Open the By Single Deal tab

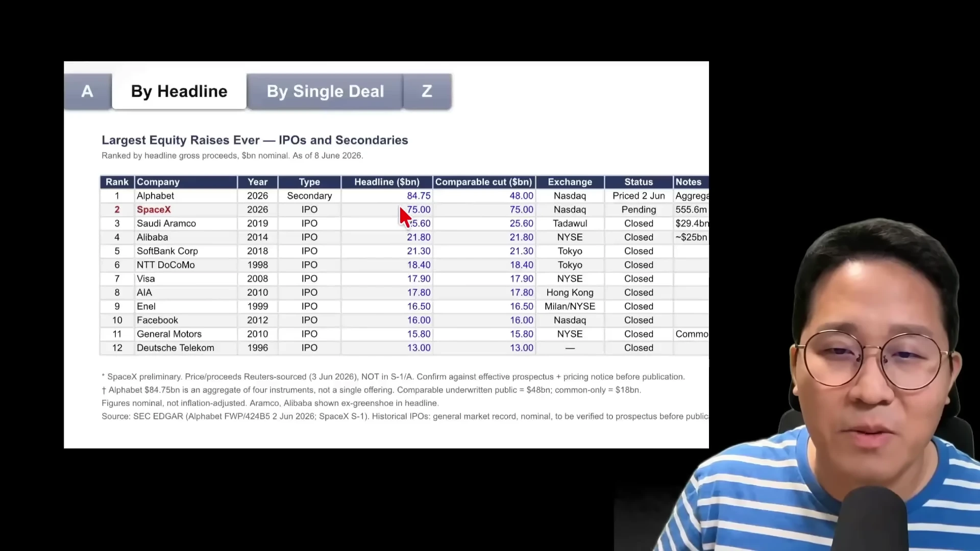click(x=325, y=91)
